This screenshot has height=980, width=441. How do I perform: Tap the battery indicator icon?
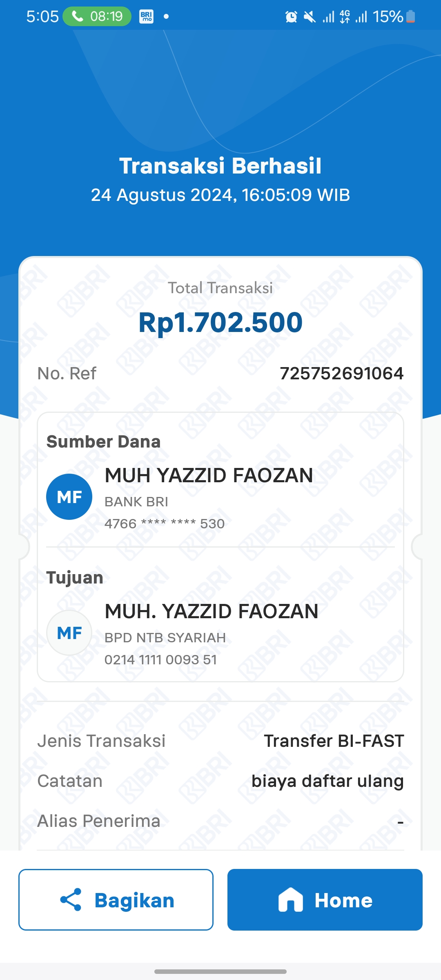click(x=411, y=17)
